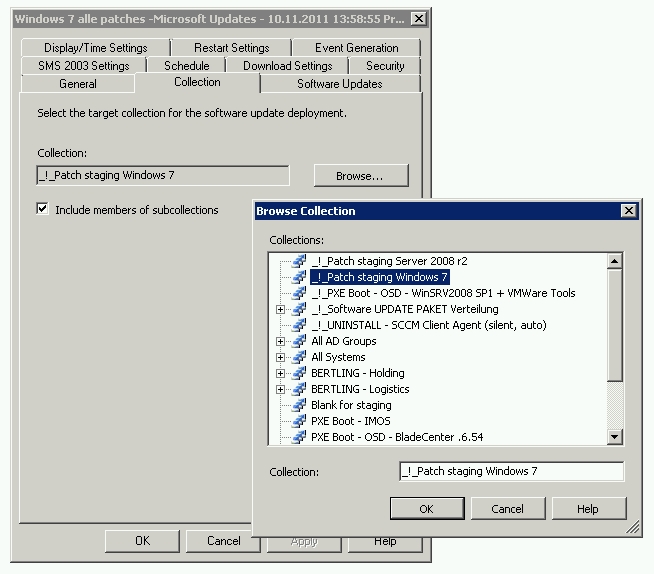This screenshot has width=654, height=574.
Task: Expand the BERTLING - Logistics node
Action: [280, 390]
